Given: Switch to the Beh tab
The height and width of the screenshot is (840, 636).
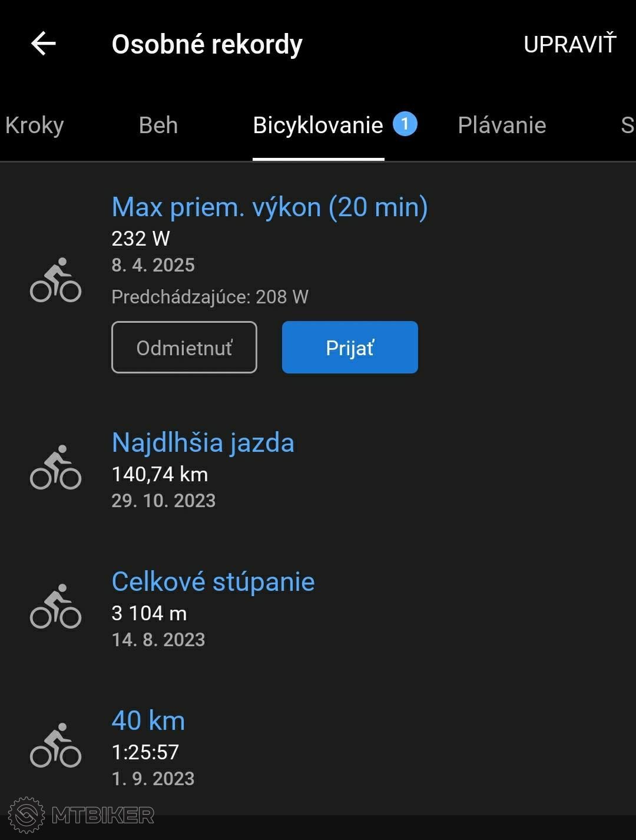Looking at the screenshot, I should coord(158,125).
